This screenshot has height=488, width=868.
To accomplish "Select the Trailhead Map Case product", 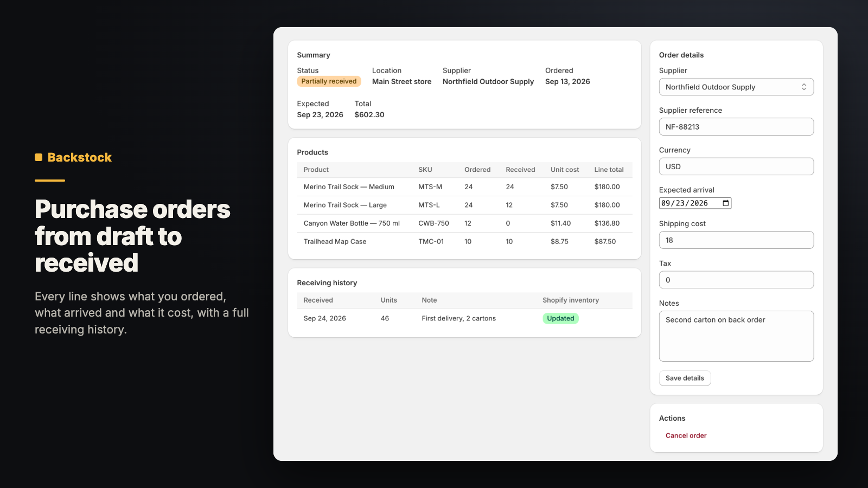I will pos(335,242).
